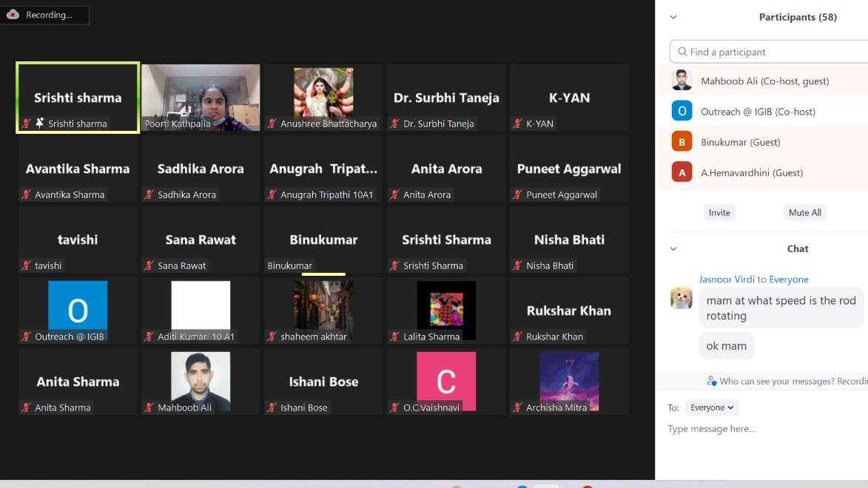Click the Mute All button

coord(805,212)
